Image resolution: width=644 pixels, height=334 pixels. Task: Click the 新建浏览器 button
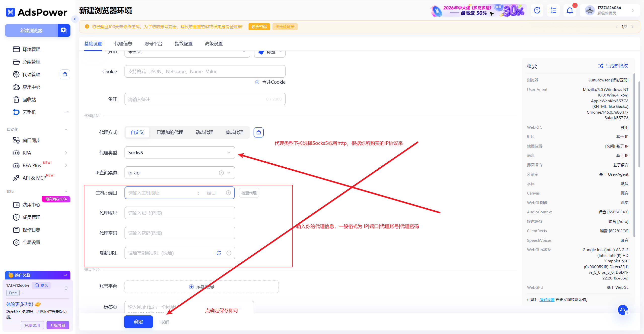31,30
